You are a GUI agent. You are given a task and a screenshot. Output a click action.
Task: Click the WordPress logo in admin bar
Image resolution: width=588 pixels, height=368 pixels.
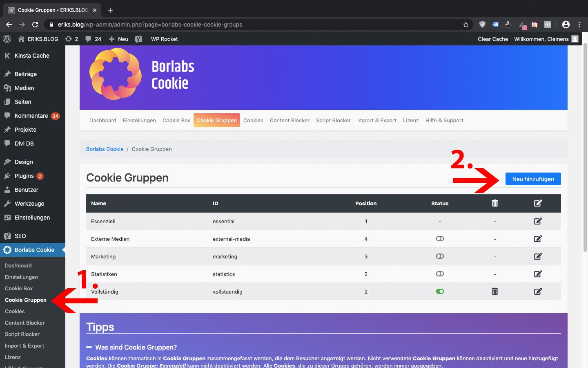point(7,39)
